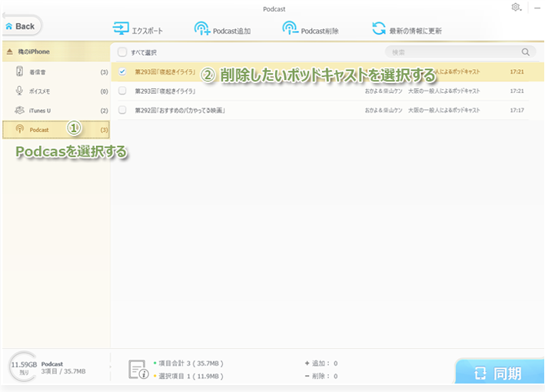Open iTunes U category in sidebar

[x=56, y=111]
